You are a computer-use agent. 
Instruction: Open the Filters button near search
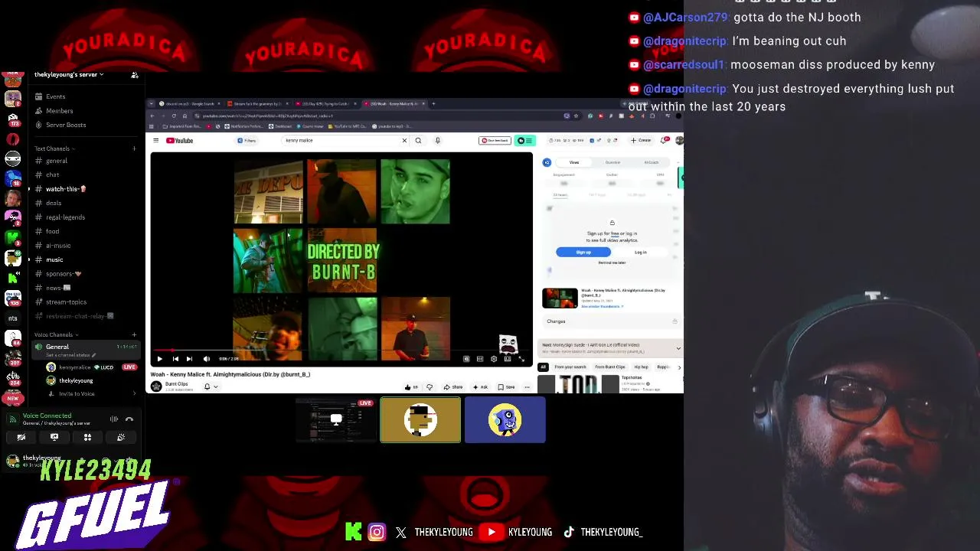247,141
